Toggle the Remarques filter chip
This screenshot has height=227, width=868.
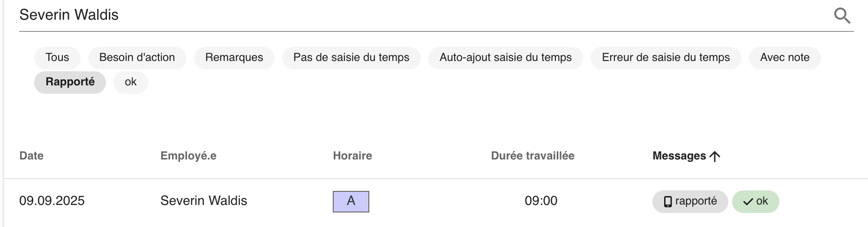point(234,58)
